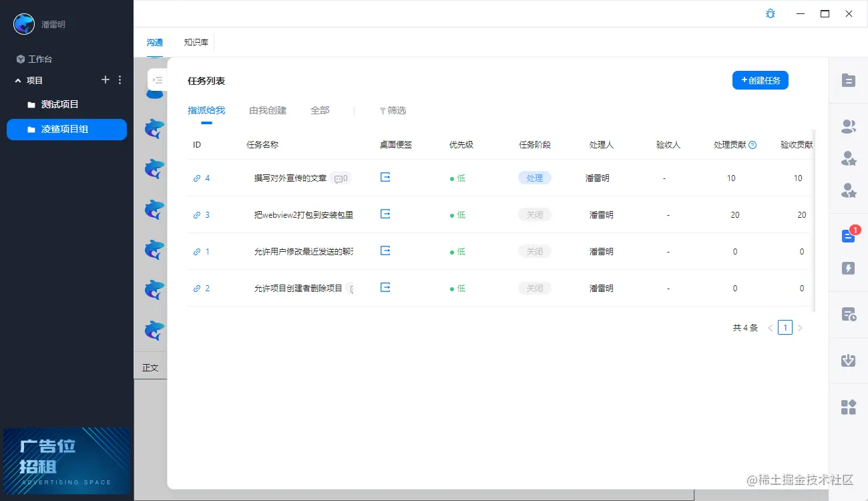This screenshot has height=501, width=868.
Task: Click the desktop note icon for task 2
Action: [385, 287]
